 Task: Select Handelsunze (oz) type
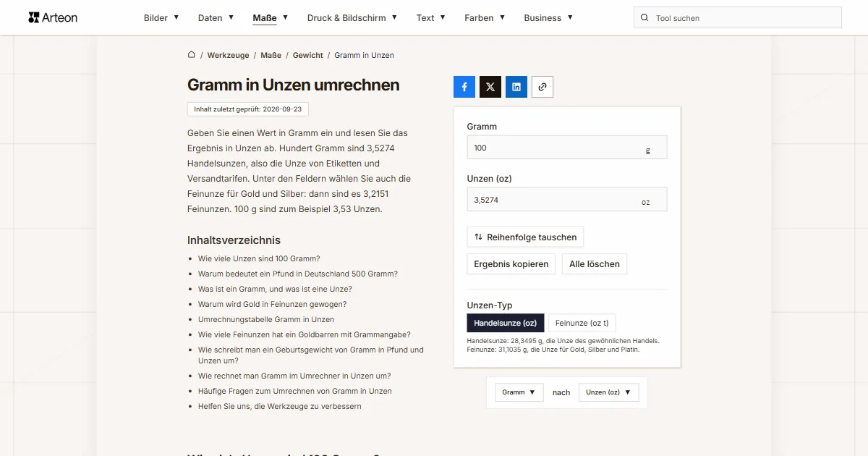pos(506,323)
